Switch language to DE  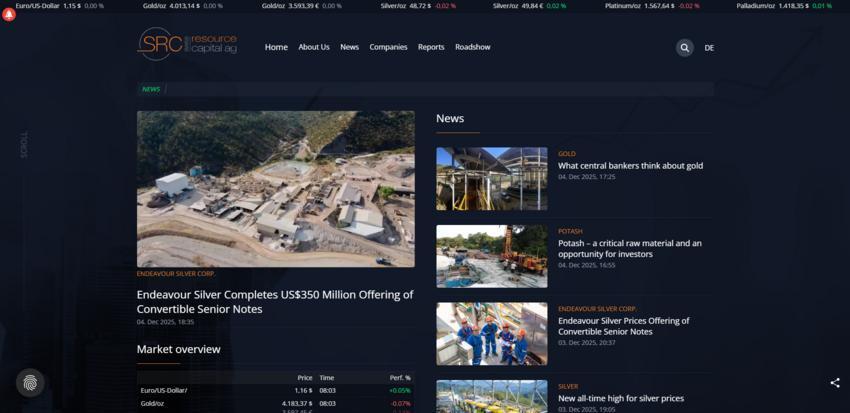709,48
